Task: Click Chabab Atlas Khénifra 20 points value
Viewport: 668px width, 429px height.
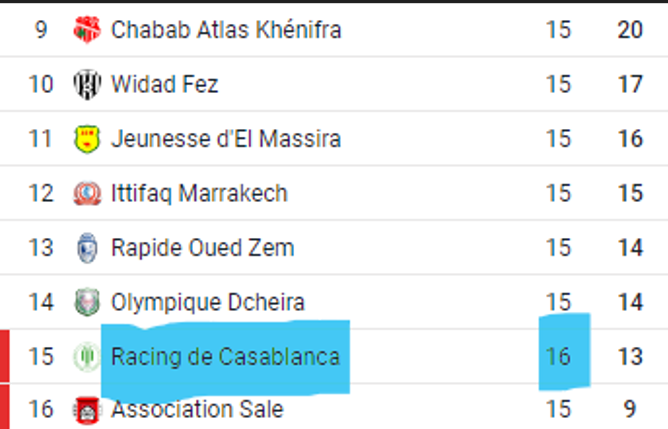Action: click(x=630, y=30)
